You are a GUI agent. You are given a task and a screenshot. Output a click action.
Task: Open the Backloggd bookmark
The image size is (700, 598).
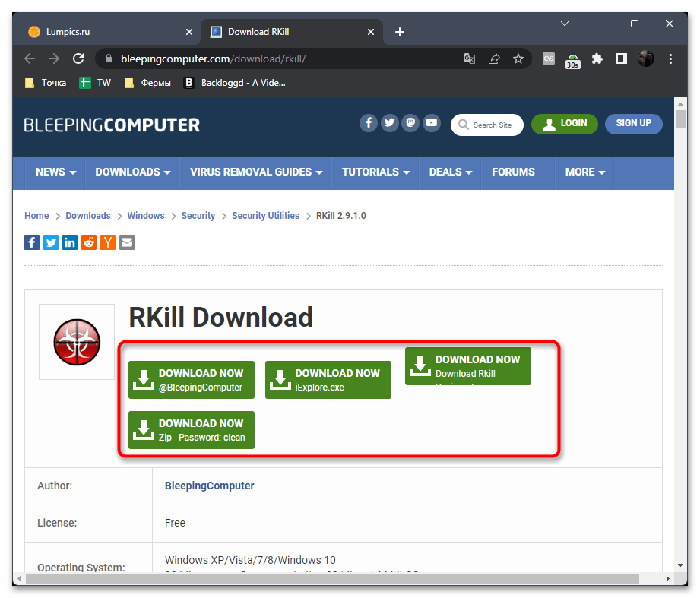tap(235, 83)
